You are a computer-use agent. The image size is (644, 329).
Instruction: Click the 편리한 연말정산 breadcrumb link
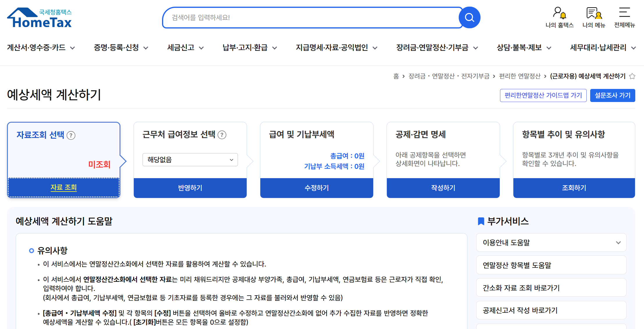click(x=519, y=76)
